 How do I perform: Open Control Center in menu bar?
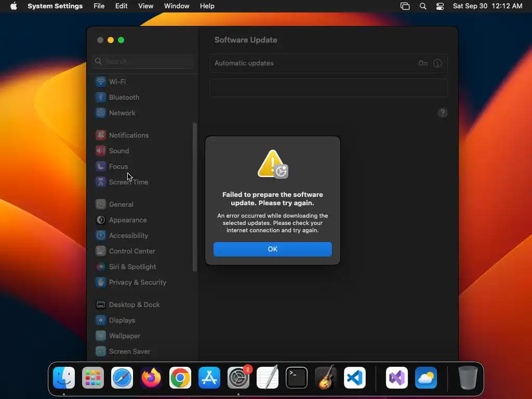click(440, 6)
